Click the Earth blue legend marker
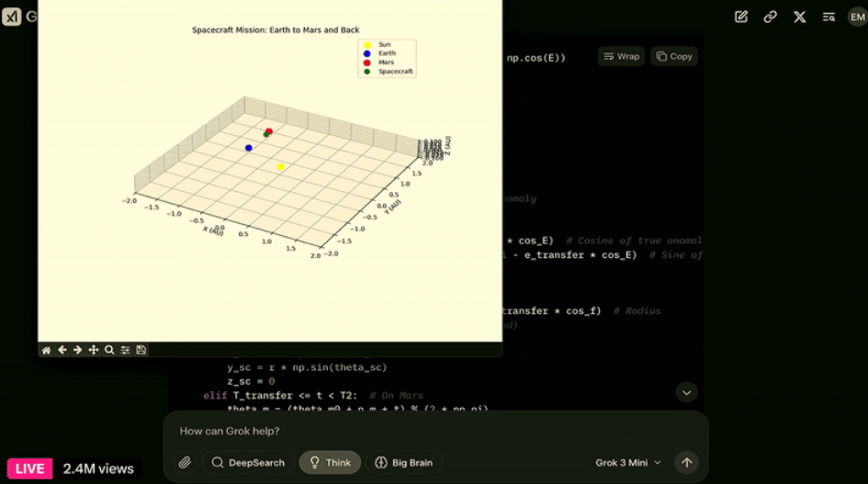The image size is (868, 484). [x=367, y=53]
